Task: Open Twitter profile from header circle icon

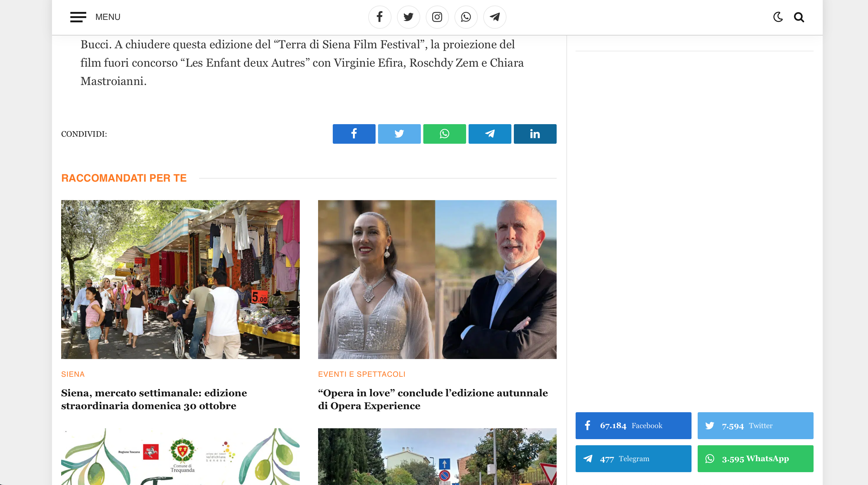Action: coord(408,17)
